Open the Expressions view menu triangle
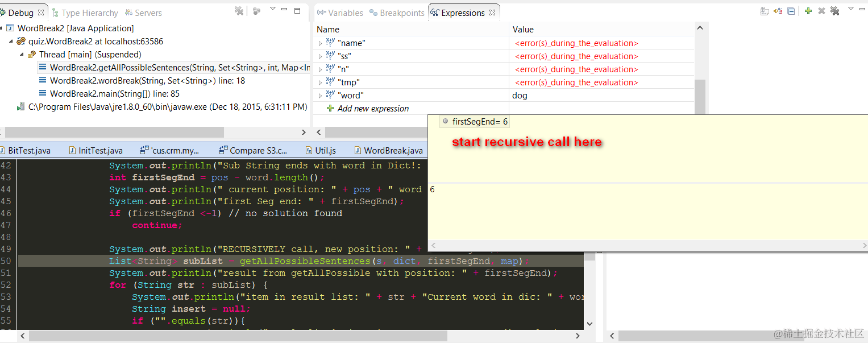Screen dimensions: 868x343 point(851,9)
